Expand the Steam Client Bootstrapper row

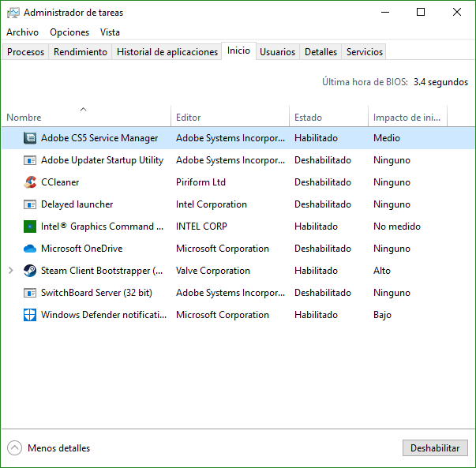[10, 271]
